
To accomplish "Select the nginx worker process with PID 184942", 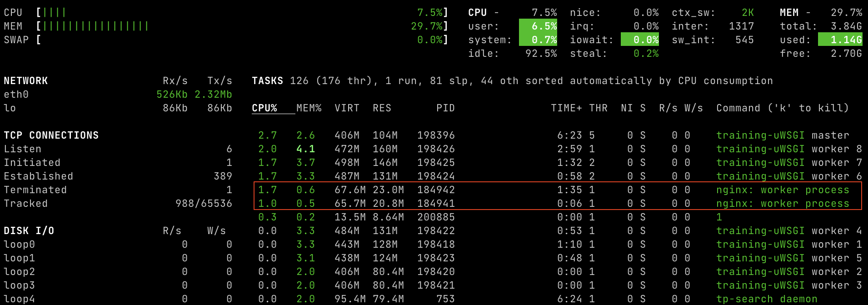I will pyautogui.click(x=782, y=190).
